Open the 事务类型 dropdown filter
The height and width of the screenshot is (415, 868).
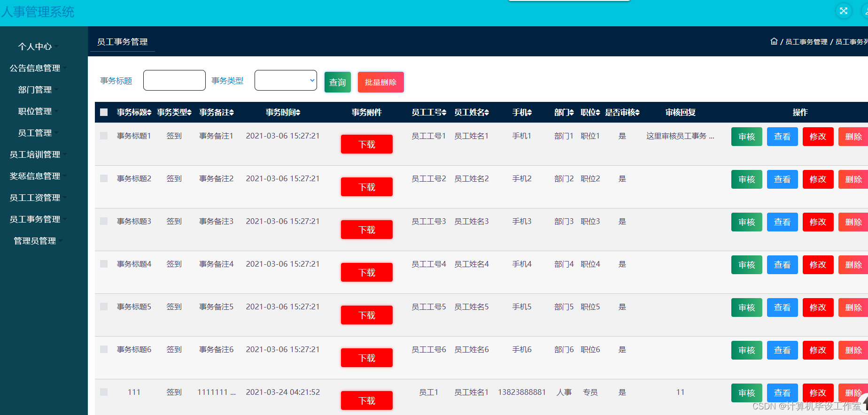(286, 80)
